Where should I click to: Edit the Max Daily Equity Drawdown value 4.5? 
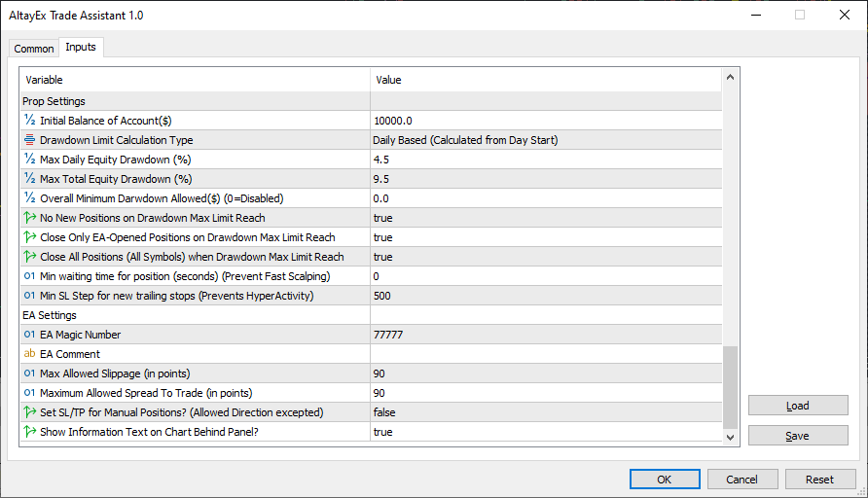click(546, 160)
